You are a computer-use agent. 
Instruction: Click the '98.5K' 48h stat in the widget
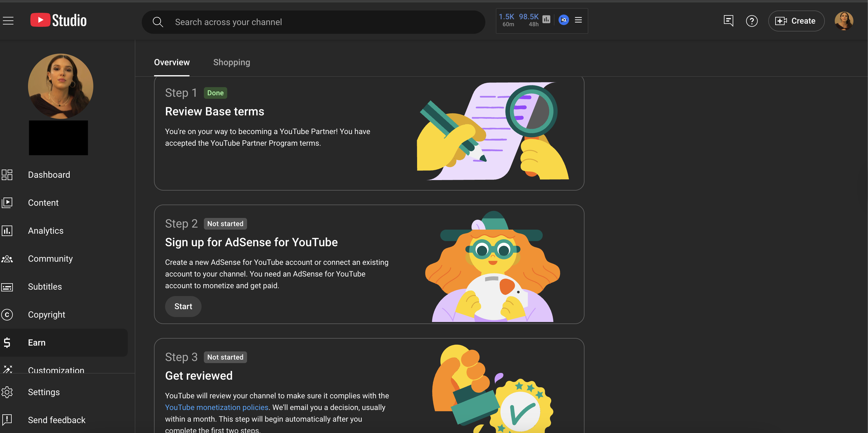tap(529, 20)
